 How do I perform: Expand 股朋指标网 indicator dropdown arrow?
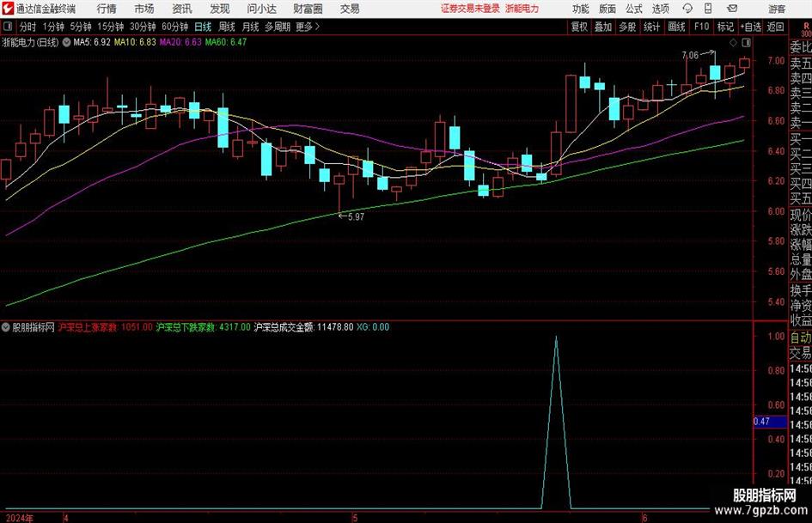click(6, 327)
